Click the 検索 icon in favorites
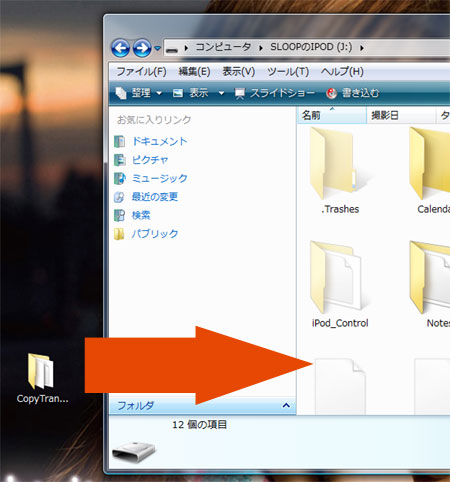Screen dimensions: 450x482 119,215
